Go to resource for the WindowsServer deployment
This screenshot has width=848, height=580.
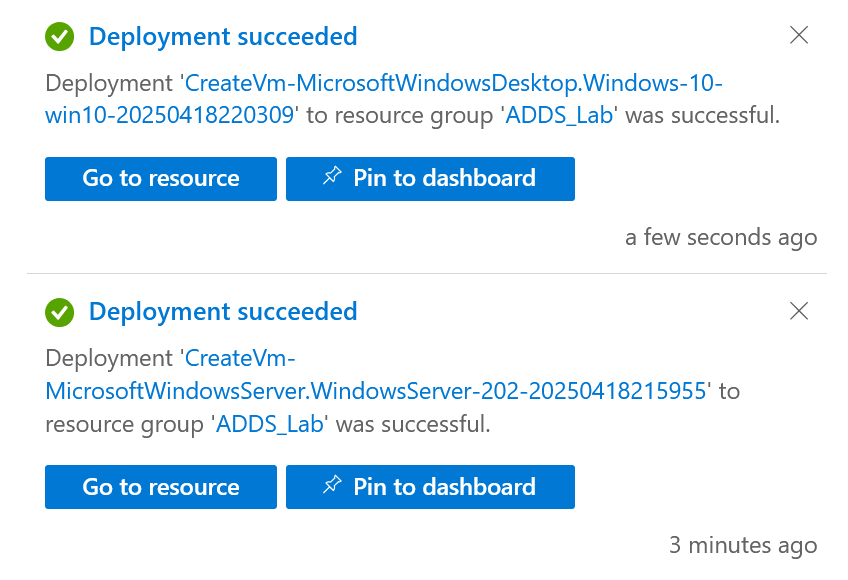click(161, 487)
